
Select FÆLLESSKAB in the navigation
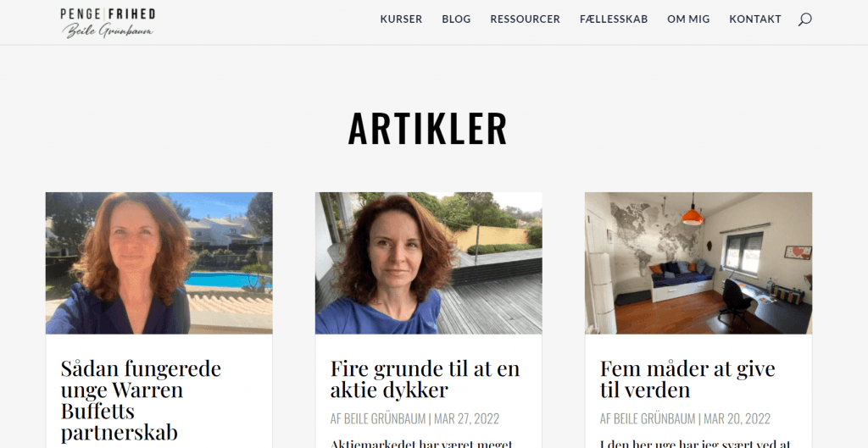pyautogui.click(x=614, y=19)
